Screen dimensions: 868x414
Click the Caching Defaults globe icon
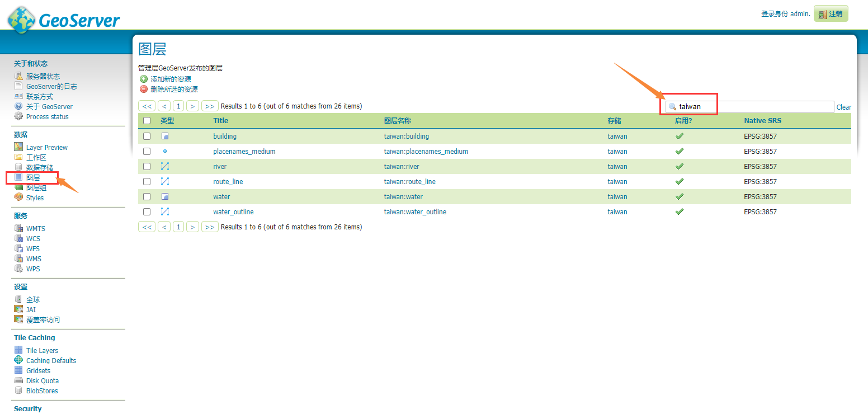tap(18, 360)
